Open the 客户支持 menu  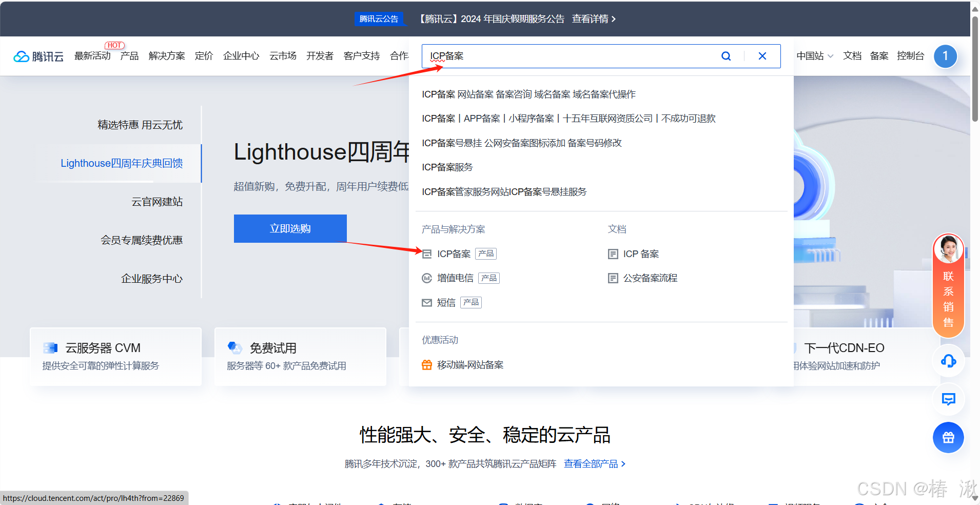[362, 56]
